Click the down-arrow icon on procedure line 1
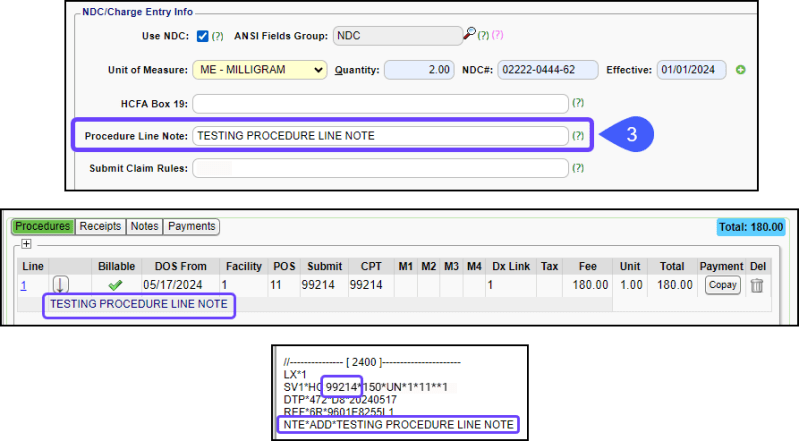Image resolution: width=799 pixels, height=441 pixels. coord(60,284)
